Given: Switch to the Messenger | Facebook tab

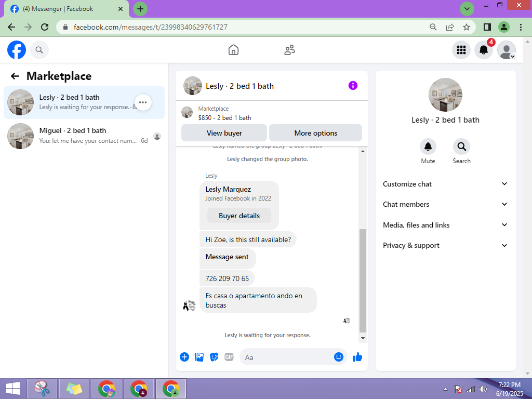Looking at the screenshot, I should 66,9.
